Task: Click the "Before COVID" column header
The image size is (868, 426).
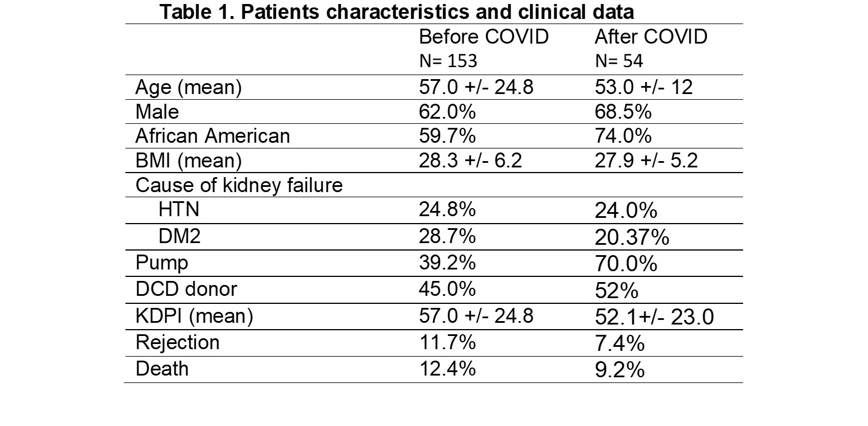Action: [x=484, y=37]
